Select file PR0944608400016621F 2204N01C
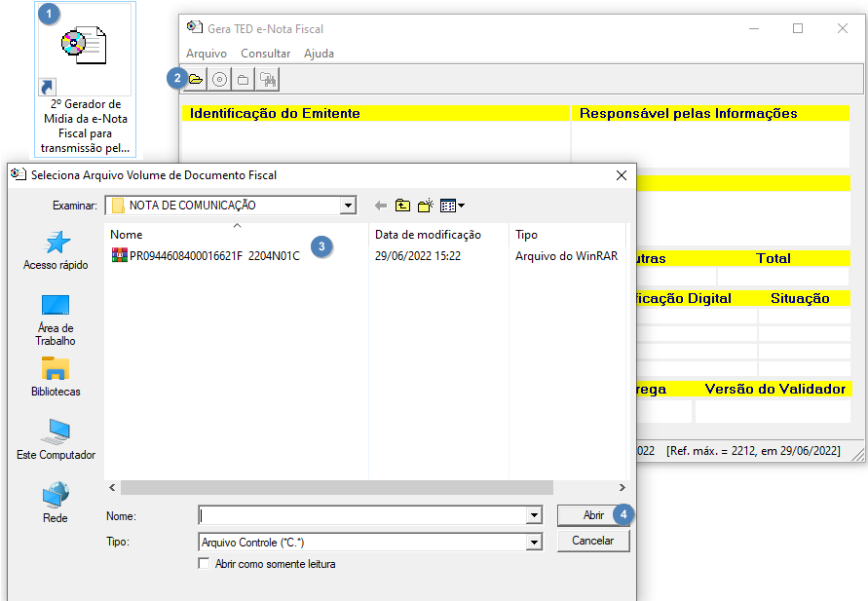 206,255
